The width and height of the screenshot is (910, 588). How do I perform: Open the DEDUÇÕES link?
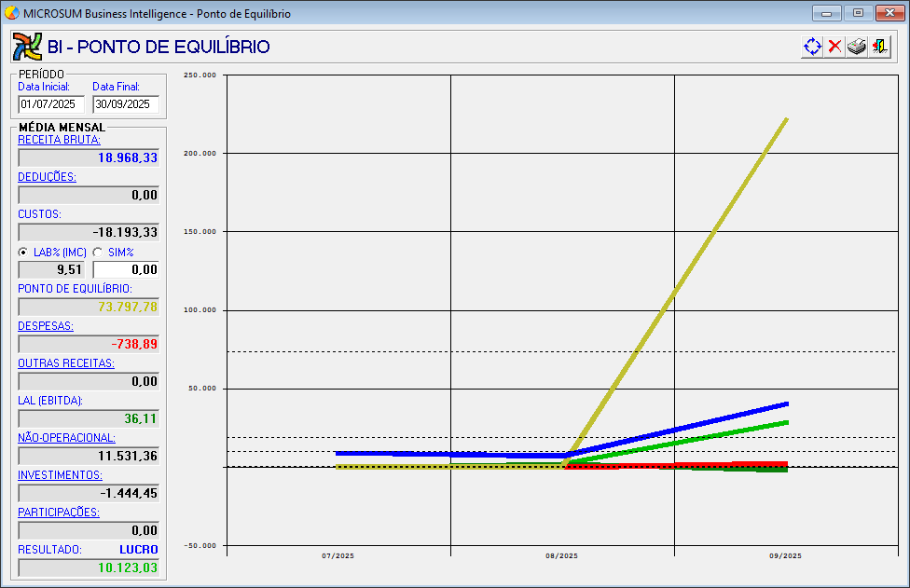pyautogui.click(x=47, y=177)
